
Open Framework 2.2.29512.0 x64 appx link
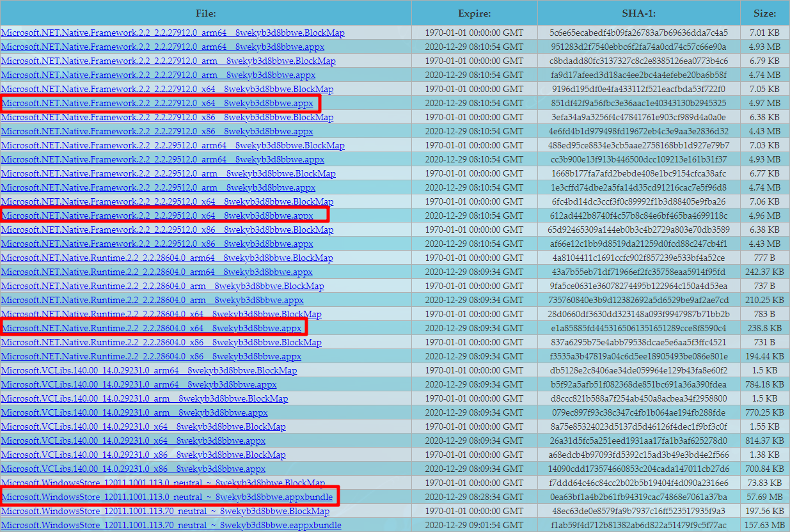[157, 215]
